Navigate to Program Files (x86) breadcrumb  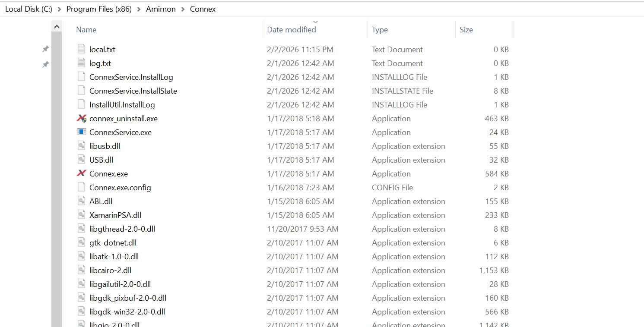[98, 9]
